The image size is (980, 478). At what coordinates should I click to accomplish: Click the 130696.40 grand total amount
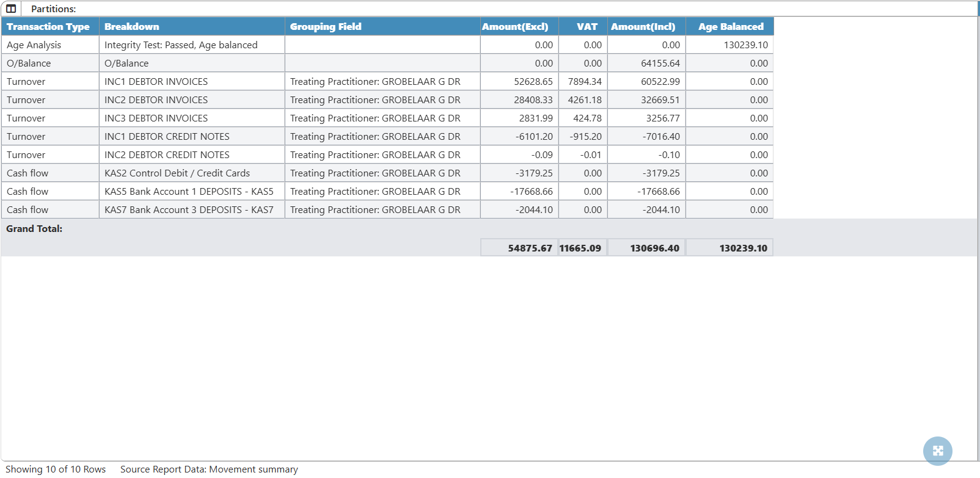(x=654, y=248)
